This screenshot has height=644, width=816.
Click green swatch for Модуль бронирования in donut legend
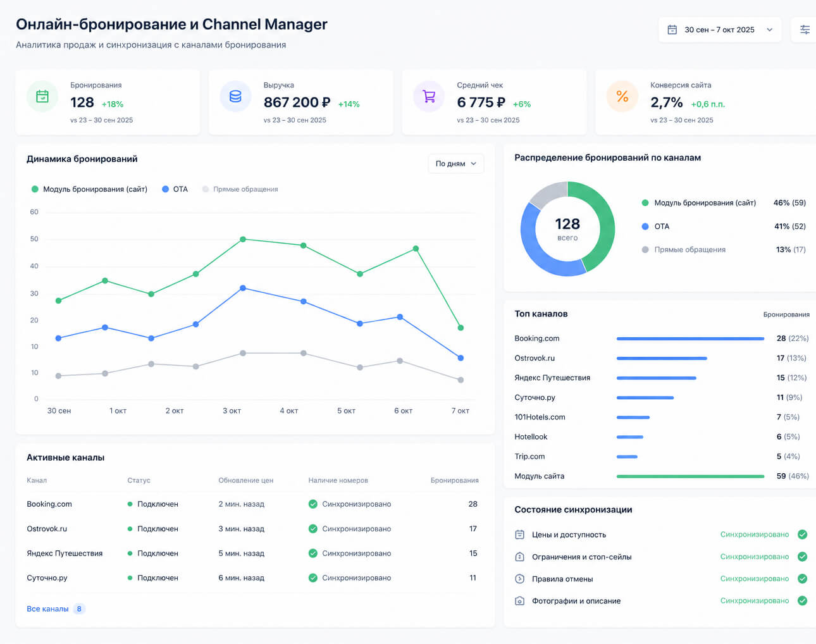click(x=645, y=203)
